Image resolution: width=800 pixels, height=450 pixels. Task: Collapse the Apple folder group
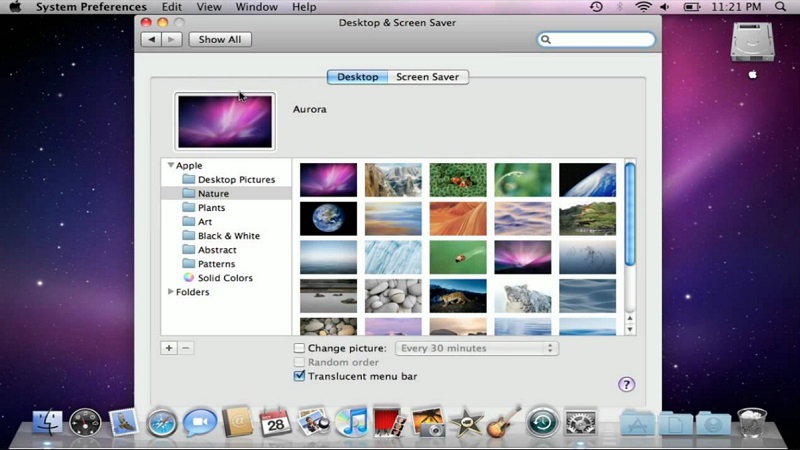coord(171,166)
